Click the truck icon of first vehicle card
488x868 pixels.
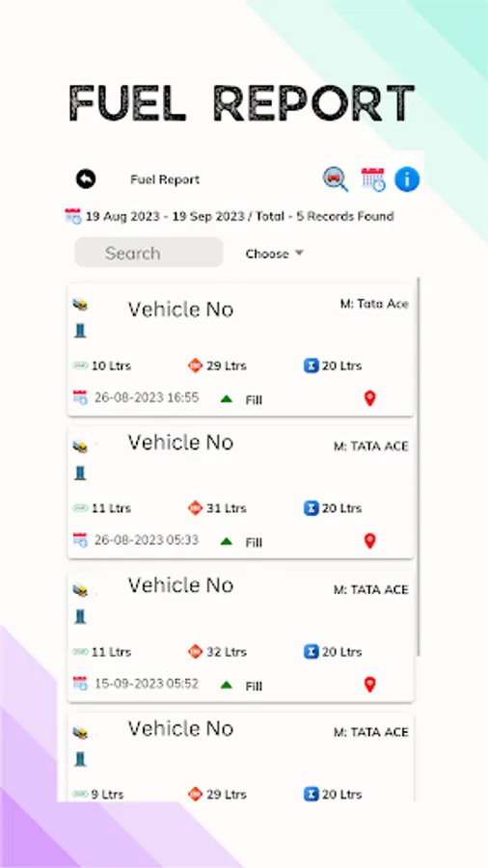[x=80, y=304]
